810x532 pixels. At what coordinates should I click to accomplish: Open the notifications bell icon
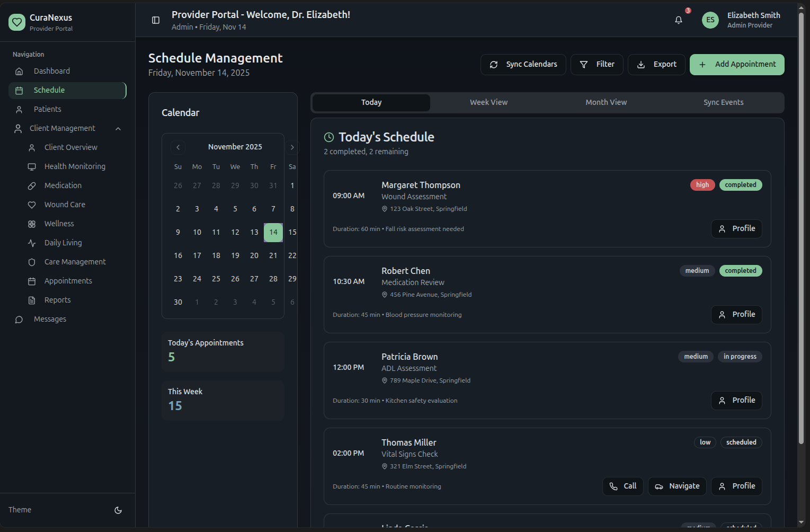679,20
